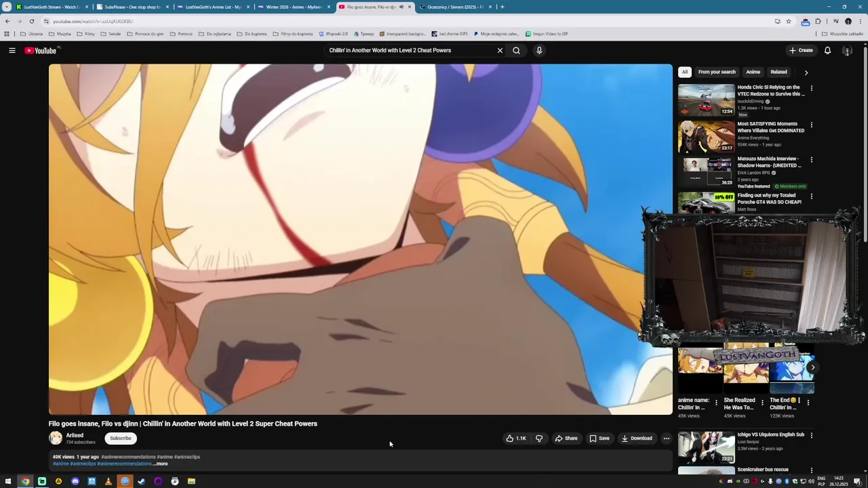Open options for Ichigo VS Ulquiorra video
This screenshot has height=488, width=868.
tap(811, 435)
